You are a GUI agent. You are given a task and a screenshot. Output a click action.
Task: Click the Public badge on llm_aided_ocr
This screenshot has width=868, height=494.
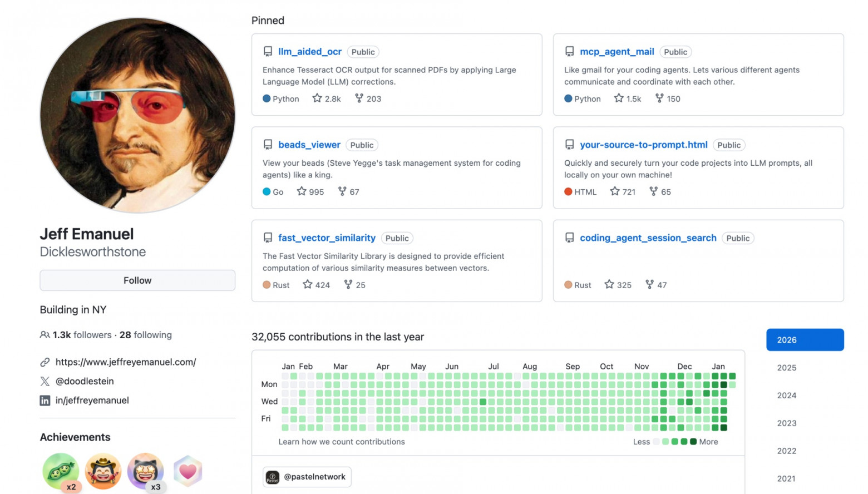pos(363,52)
